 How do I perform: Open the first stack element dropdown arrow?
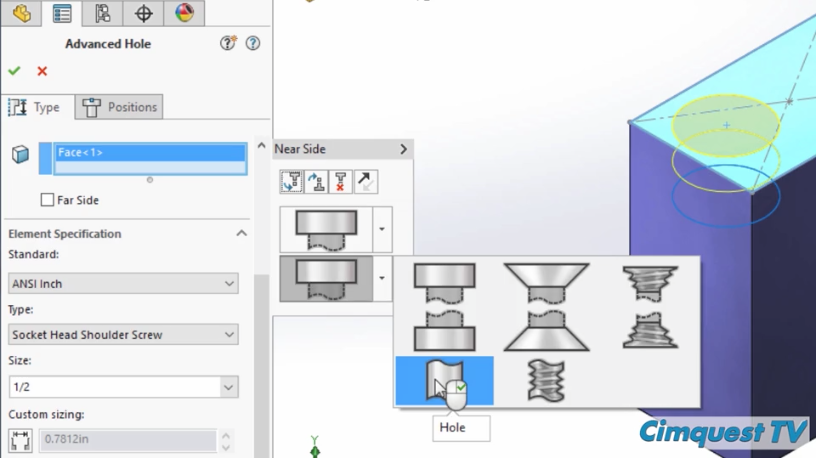point(382,229)
